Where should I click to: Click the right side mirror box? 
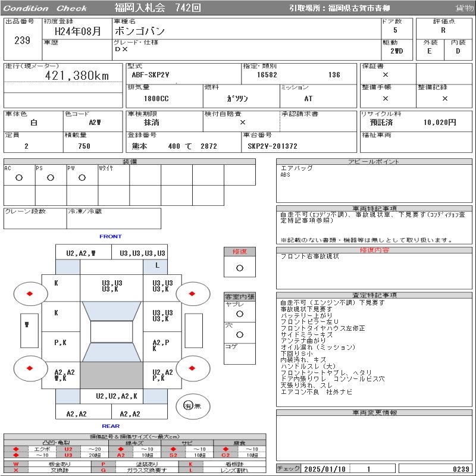pos(193,330)
